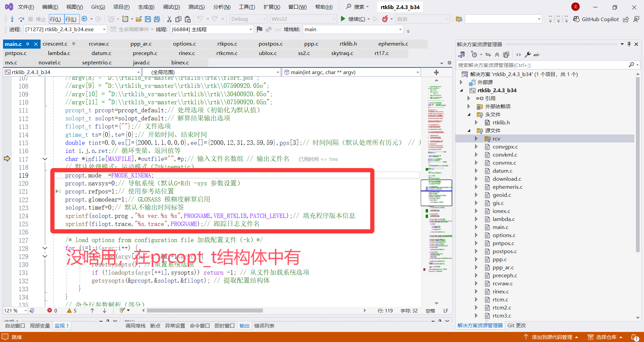Click the editor horizontal scrollbar thumb

pyautogui.click(x=205, y=310)
